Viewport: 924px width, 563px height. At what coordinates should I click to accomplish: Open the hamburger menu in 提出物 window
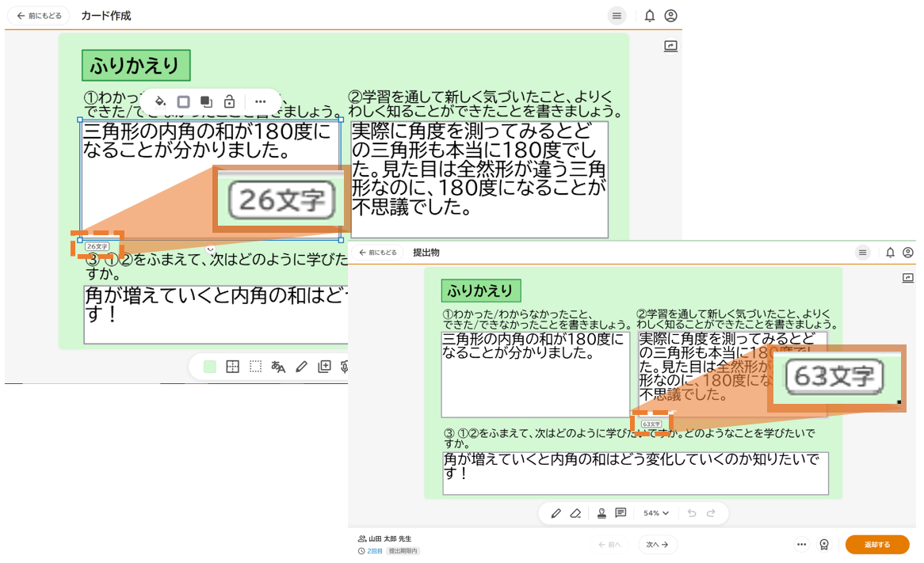point(863,253)
